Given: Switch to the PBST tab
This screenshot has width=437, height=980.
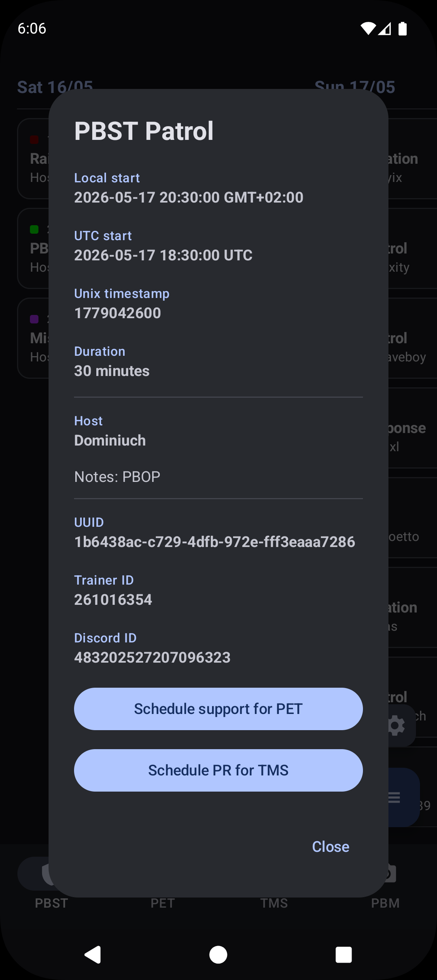Looking at the screenshot, I should [51, 903].
